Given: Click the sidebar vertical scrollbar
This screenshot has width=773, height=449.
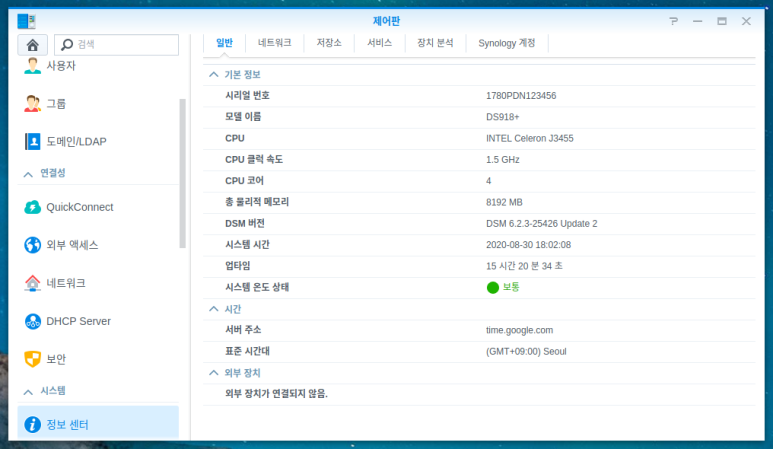Looking at the screenshot, I should (x=182, y=173).
